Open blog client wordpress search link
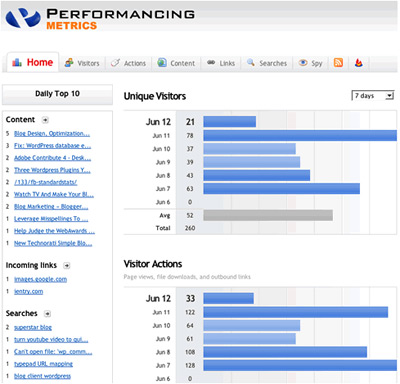 point(42,376)
